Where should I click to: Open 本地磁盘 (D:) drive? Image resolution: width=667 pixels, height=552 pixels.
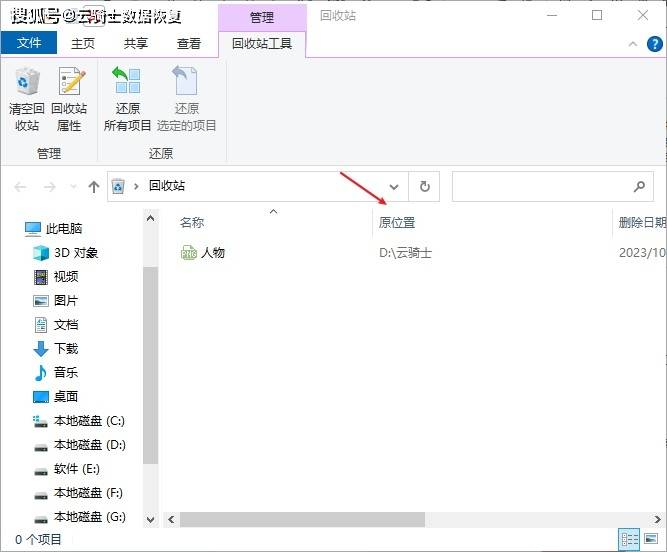coord(80,445)
